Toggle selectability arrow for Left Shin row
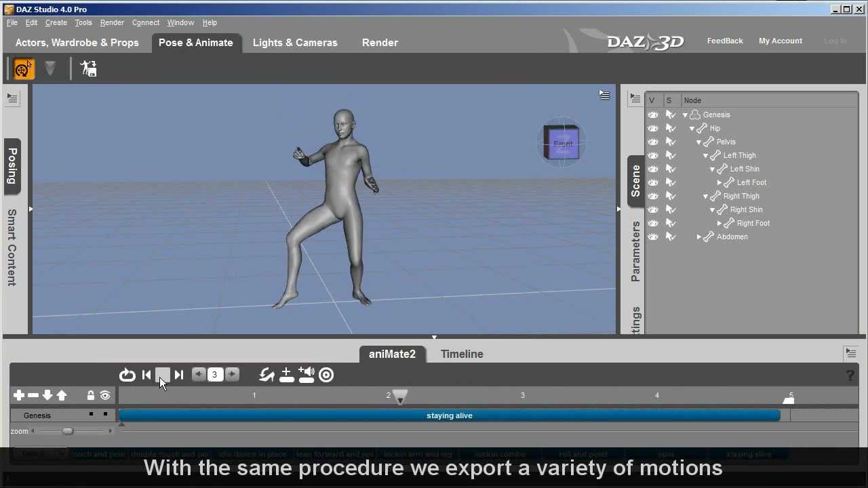868x488 pixels. (x=671, y=169)
